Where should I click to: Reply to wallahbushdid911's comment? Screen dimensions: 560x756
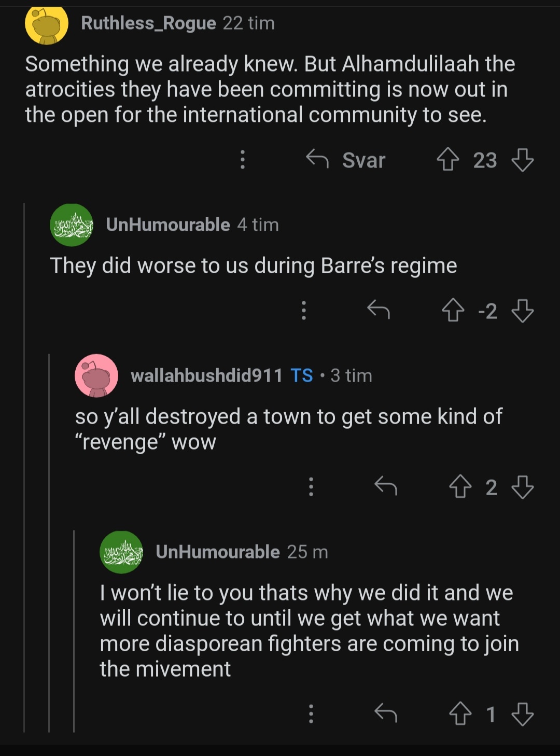(385, 487)
